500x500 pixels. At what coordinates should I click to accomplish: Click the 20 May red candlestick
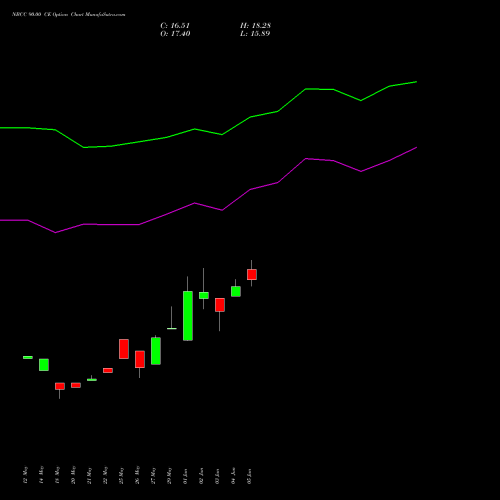pos(76,385)
